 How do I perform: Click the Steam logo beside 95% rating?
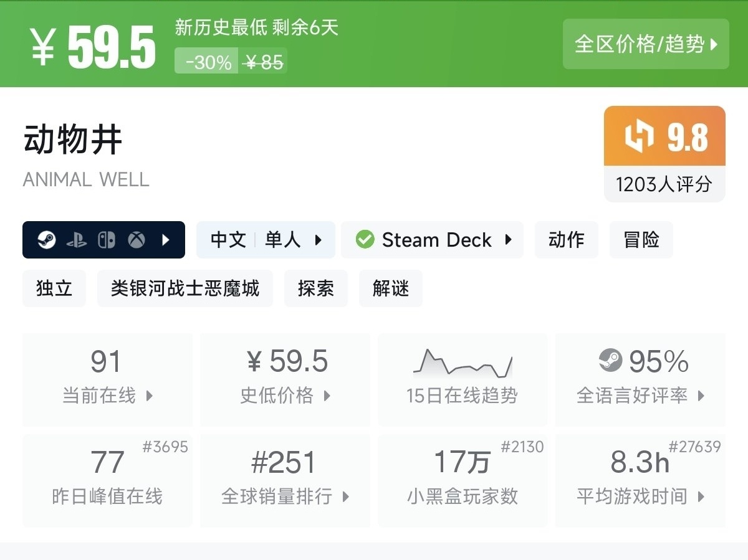610,361
